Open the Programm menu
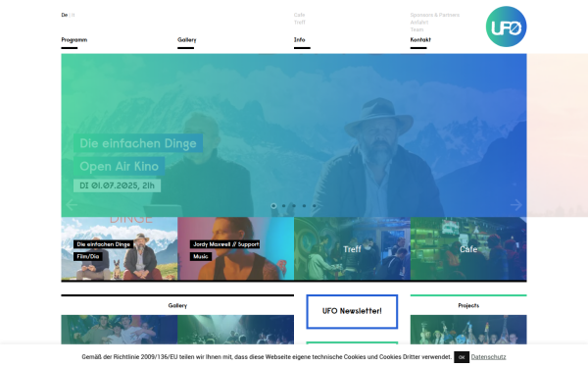The height and width of the screenshot is (368, 588). [74, 40]
